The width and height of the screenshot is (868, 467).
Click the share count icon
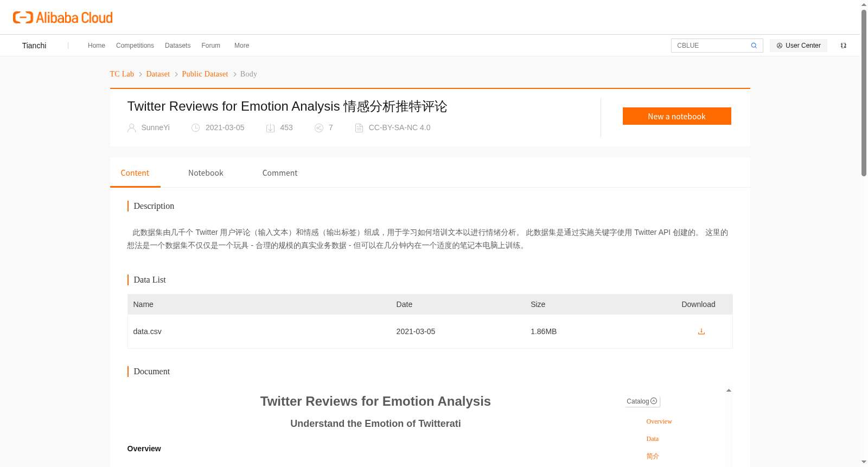pyautogui.click(x=319, y=128)
